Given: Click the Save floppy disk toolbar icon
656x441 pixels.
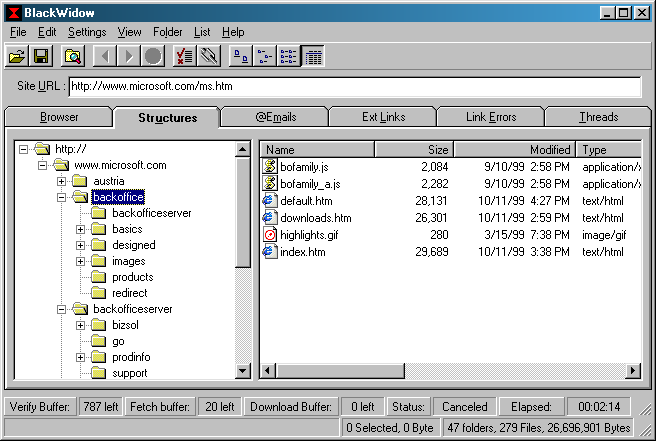Looking at the screenshot, I should [x=41, y=56].
